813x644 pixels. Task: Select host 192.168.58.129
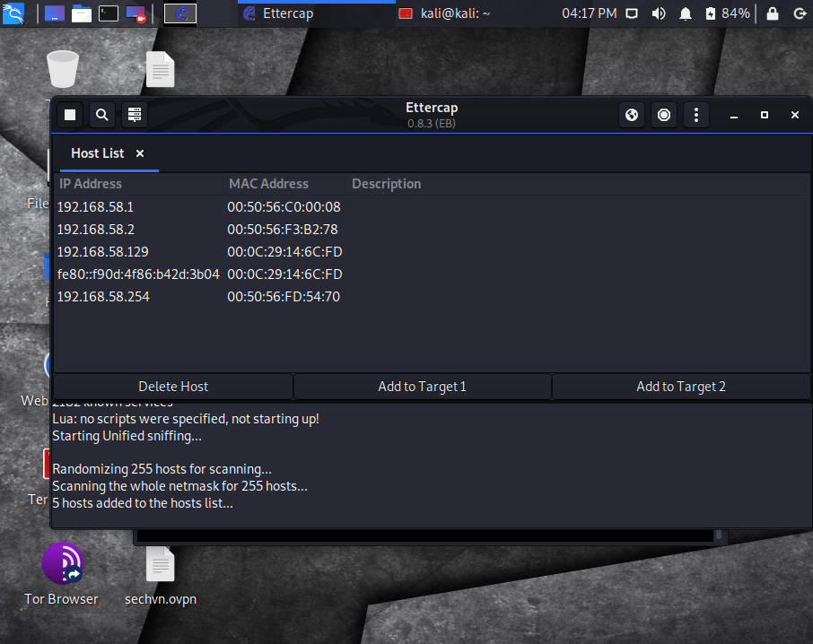[x=432, y=252]
